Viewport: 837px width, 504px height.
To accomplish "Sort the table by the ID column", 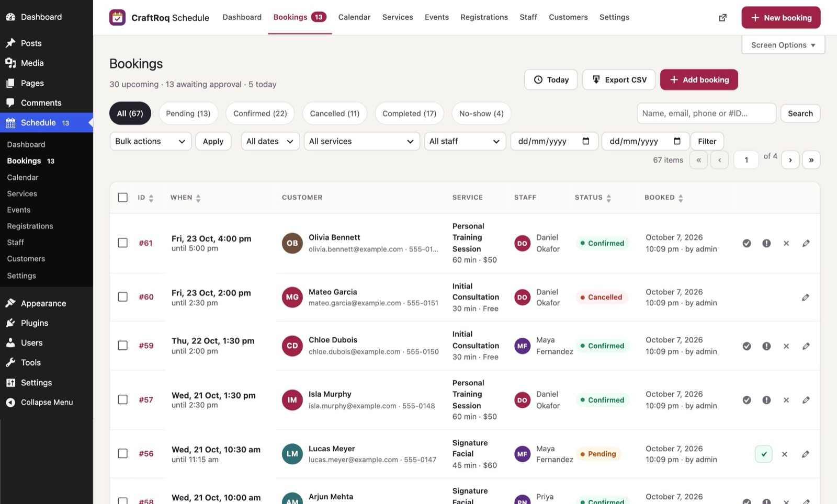I will click(145, 198).
